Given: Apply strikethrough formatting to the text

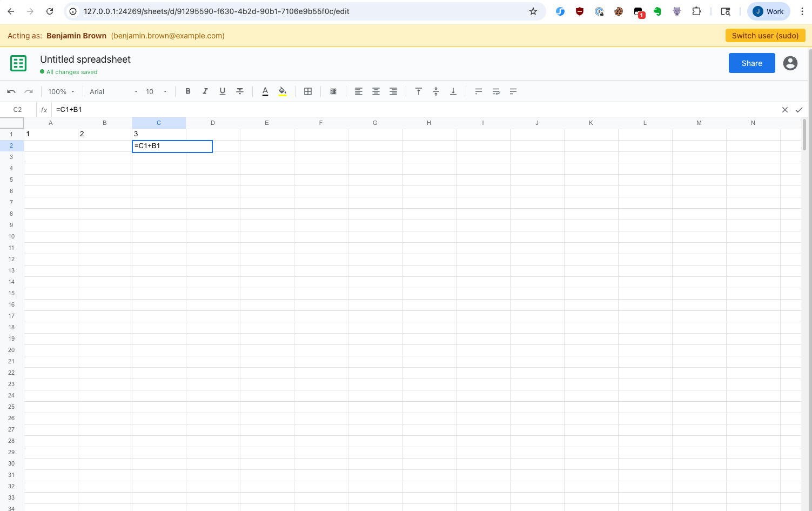Looking at the screenshot, I should pyautogui.click(x=239, y=91).
